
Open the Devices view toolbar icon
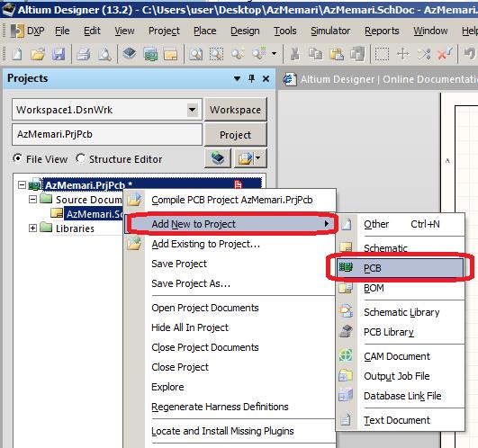[130, 54]
